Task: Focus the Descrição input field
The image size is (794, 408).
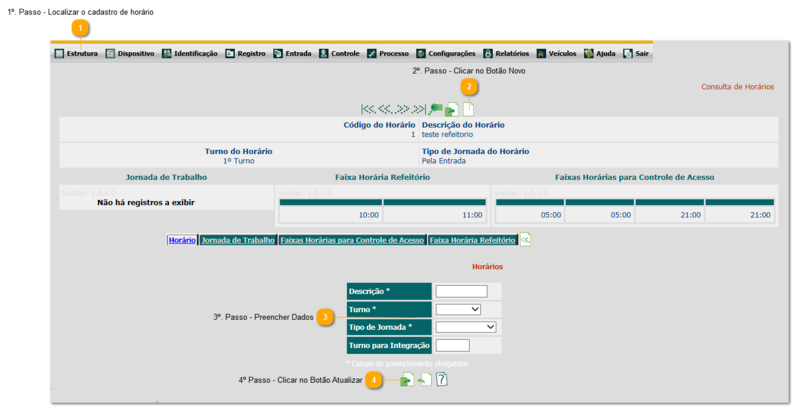Action: click(x=461, y=291)
